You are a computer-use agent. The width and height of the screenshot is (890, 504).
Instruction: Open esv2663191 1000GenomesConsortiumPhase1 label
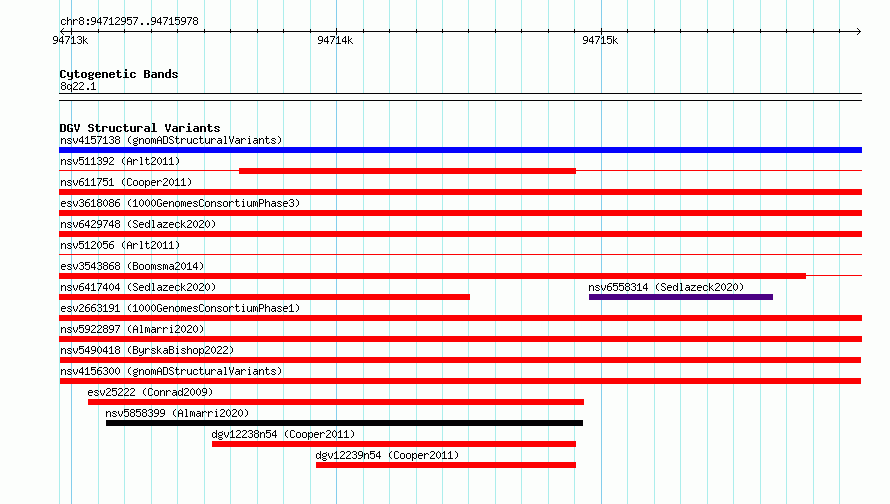180,308
